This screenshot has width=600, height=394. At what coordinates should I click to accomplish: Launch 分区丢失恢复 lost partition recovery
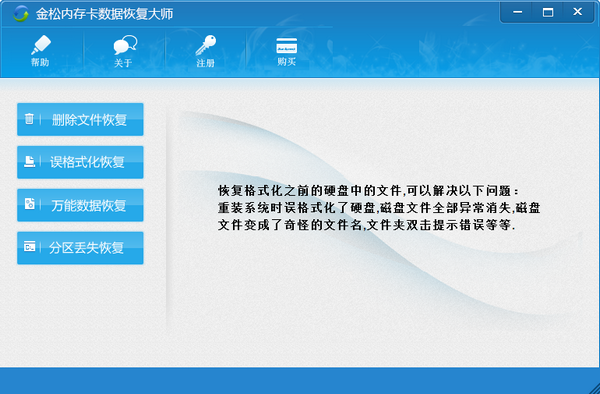tap(80, 248)
